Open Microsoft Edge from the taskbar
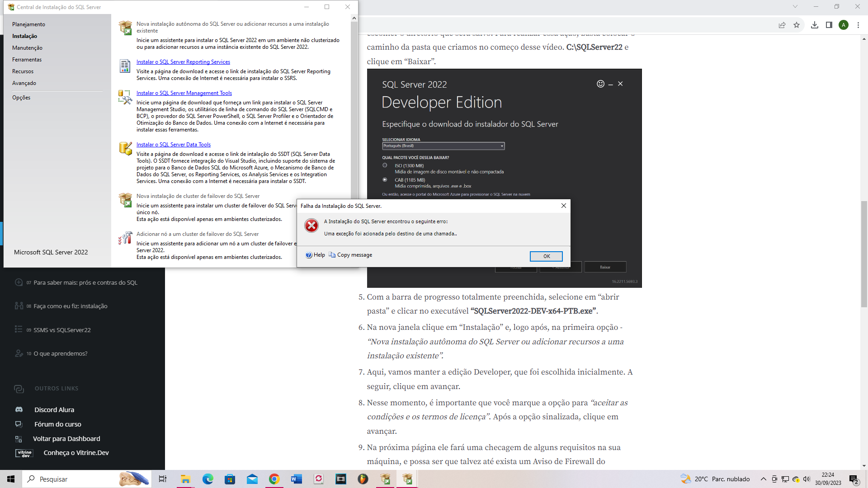This screenshot has height=488, width=868. [208, 479]
